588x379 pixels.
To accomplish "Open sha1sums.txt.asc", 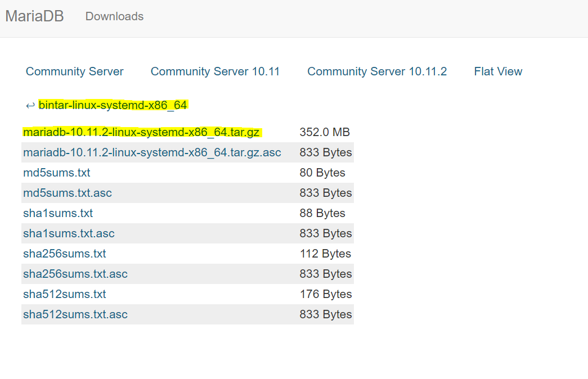I will coord(69,233).
